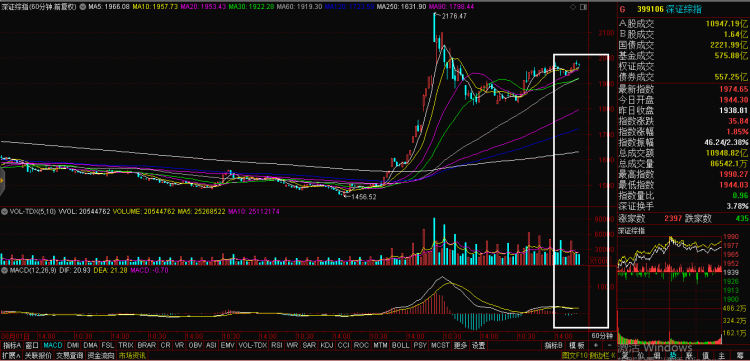This screenshot has width=750, height=361.
Task: Open the 图文F10 info page
Action: (574, 355)
